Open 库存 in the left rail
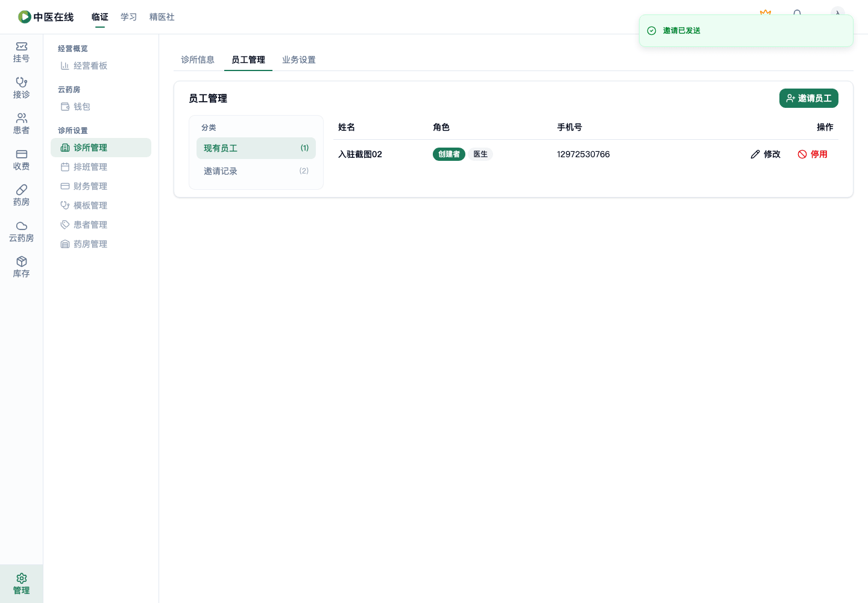The width and height of the screenshot is (868, 603). [21, 267]
